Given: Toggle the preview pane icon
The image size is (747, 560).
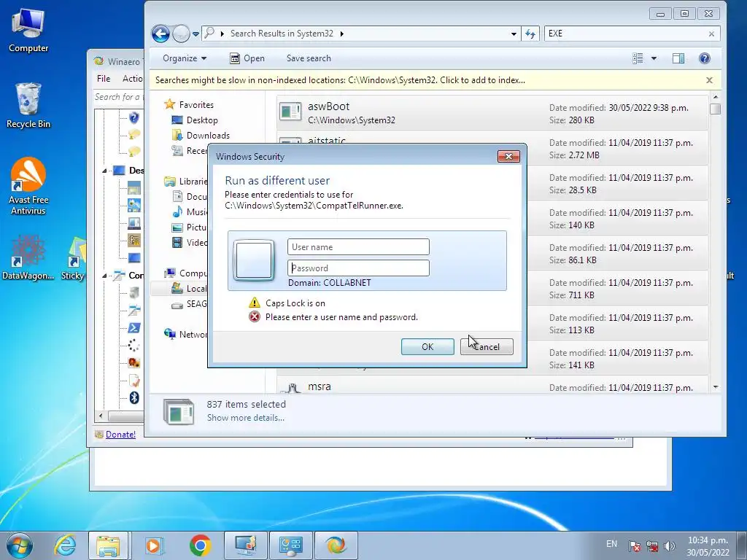Looking at the screenshot, I should click(x=678, y=58).
